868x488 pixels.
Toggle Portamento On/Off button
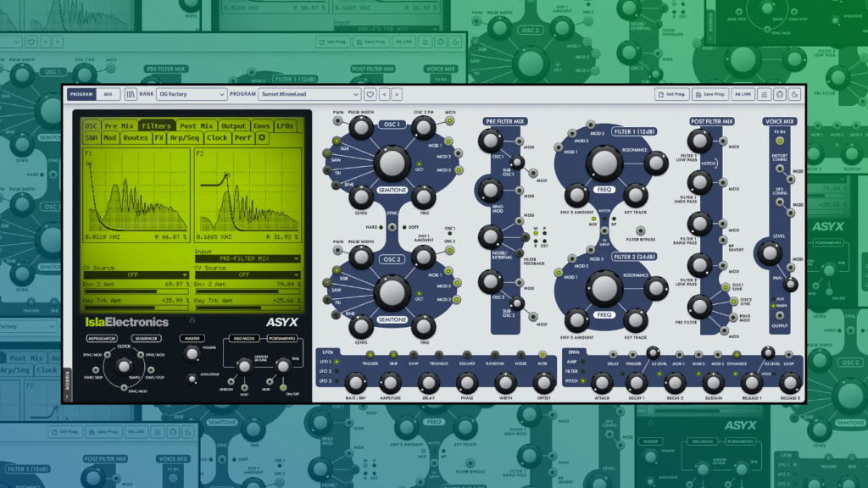pos(283,387)
